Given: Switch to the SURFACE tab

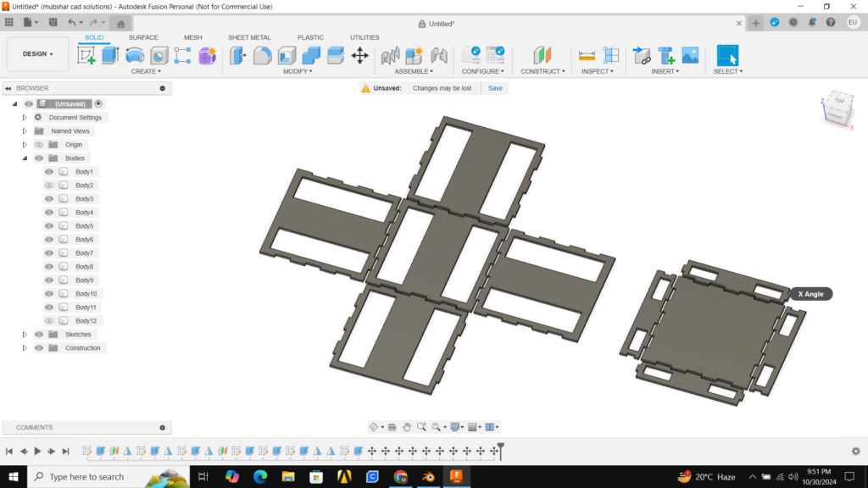Looking at the screenshot, I should coord(143,37).
